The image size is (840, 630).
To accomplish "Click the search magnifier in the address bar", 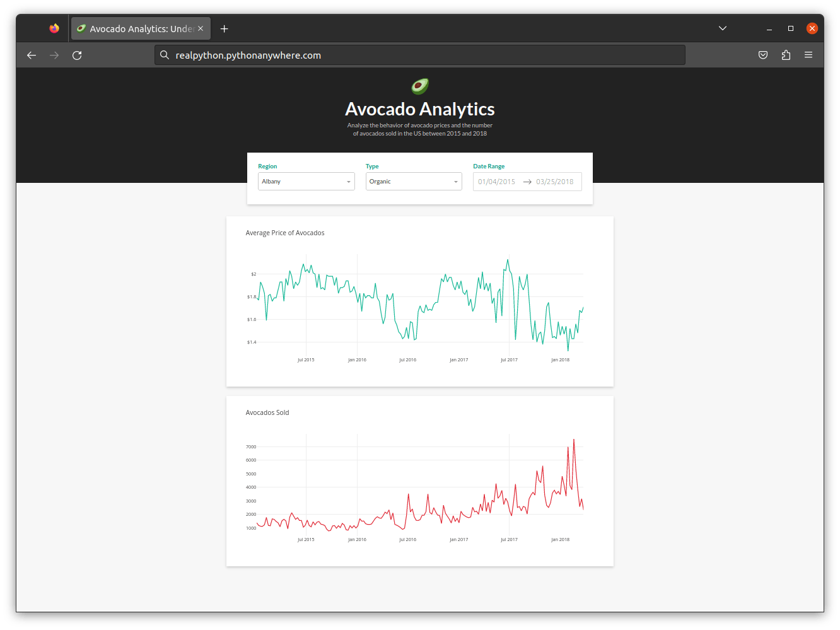I will [165, 55].
